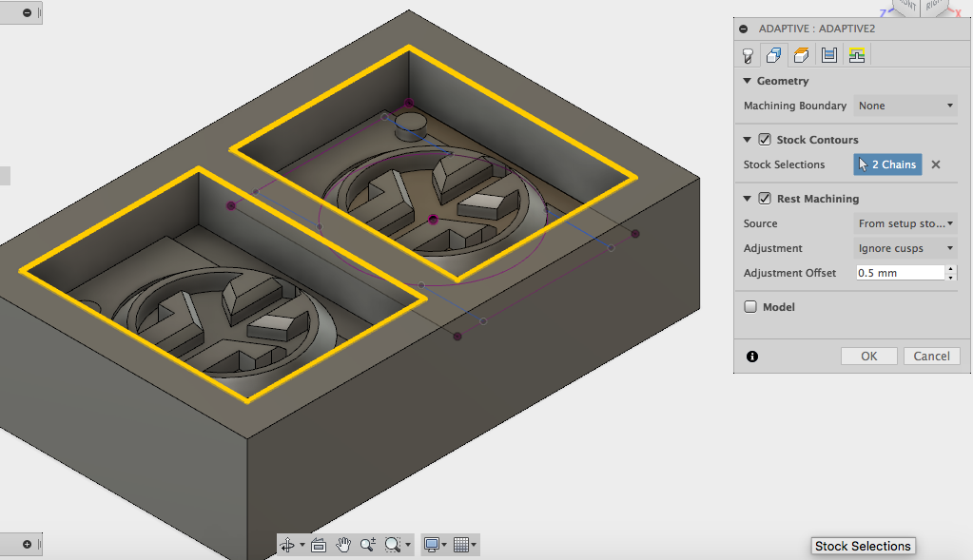This screenshot has width=973, height=560.
Task: Open the Grid and Snaps dropdown arrow
Action: pyautogui.click(x=474, y=545)
